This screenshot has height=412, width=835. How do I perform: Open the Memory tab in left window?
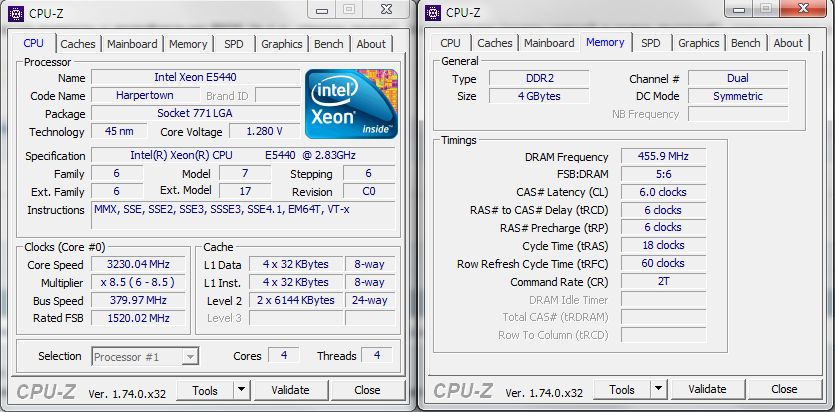[x=188, y=44]
